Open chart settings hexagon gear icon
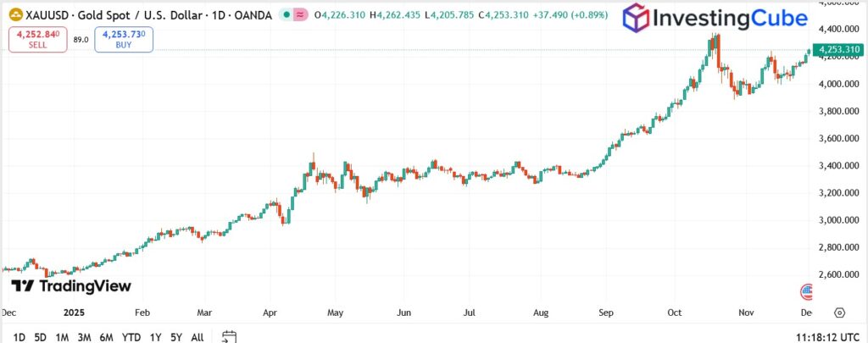This screenshot has width=868, height=343. click(x=838, y=313)
